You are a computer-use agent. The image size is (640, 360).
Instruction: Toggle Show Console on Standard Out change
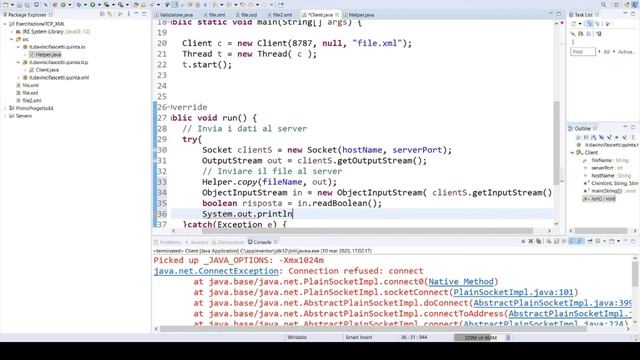(572, 241)
